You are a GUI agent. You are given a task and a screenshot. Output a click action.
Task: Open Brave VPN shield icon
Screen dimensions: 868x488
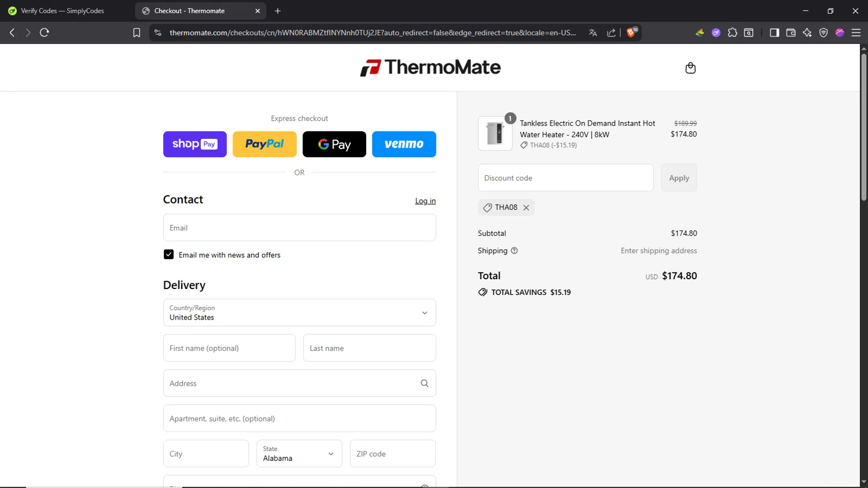tap(823, 33)
